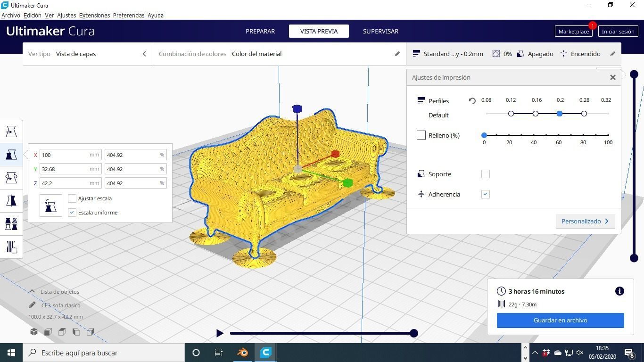Click the Iniciar sesión button
This screenshot has width=644, height=362.
pyautogui.click(x=618, y=31)
